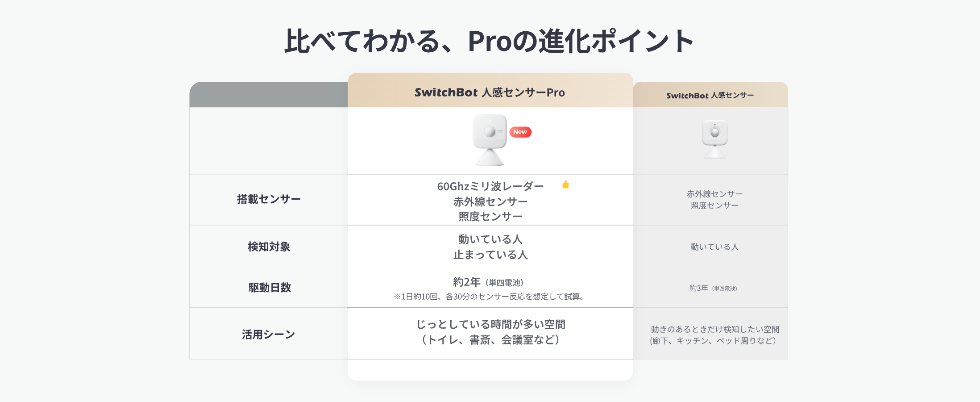Click the footnote starting with ※1日約10回
Viewport: 980px width, 402px height.
pyautogui.click(x=490, y=297)
